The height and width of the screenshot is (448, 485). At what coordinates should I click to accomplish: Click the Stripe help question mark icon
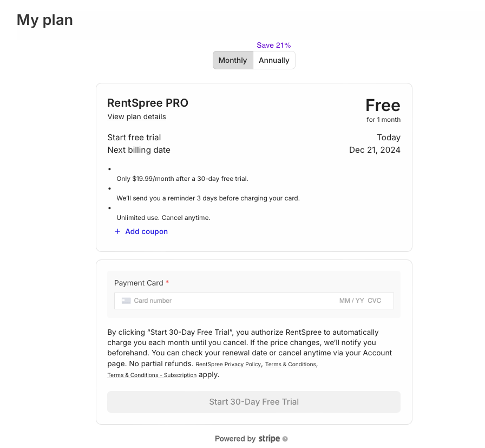[x=285, y=438]
